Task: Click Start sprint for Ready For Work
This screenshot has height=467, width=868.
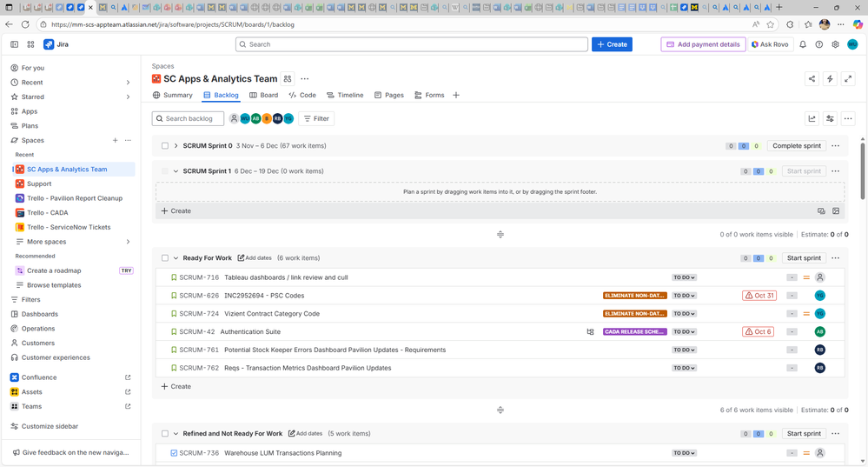Action: click(x=804, y=258)
